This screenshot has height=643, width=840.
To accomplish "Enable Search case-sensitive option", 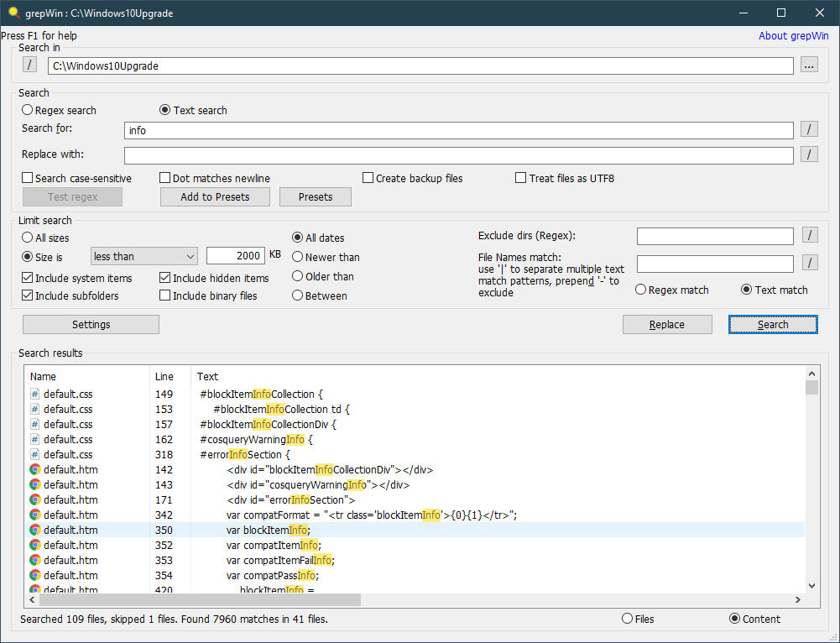I will click(76, 178).
